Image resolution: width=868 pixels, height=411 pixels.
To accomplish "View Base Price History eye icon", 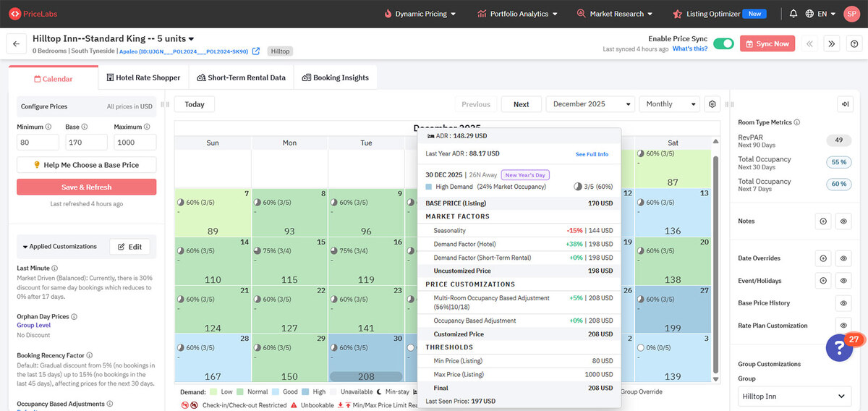I will click(x=843, y=303).
